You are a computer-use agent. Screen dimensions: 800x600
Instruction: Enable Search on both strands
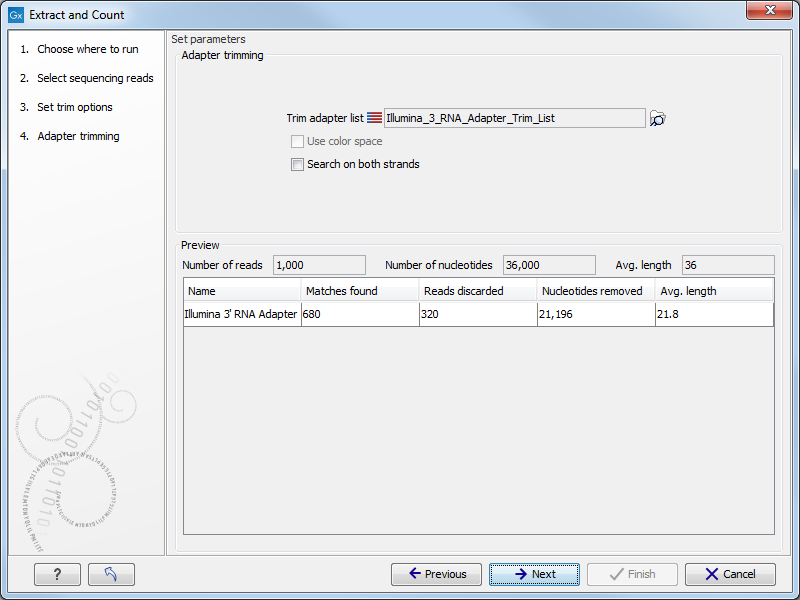click(297, 164)
